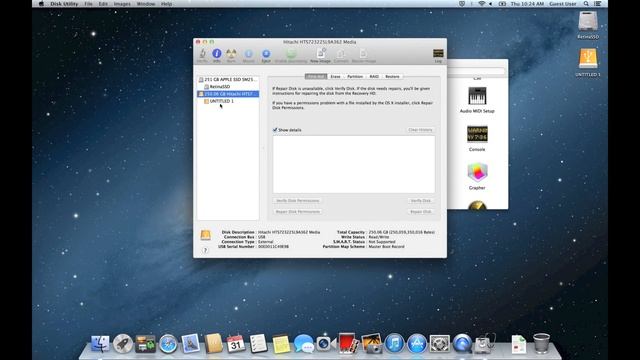This screenshot has width=640, height=360.
Task: Click the Repair Disk button
Action: tap(420, 212)
